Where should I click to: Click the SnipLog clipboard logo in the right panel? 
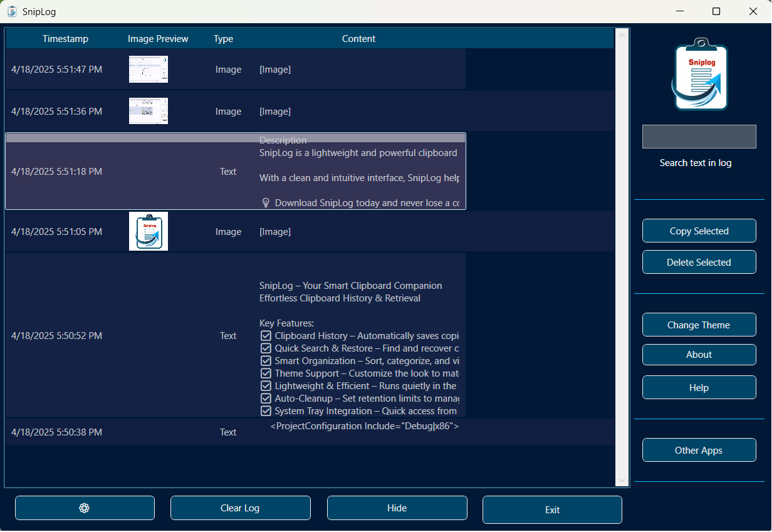click(699, 75)
